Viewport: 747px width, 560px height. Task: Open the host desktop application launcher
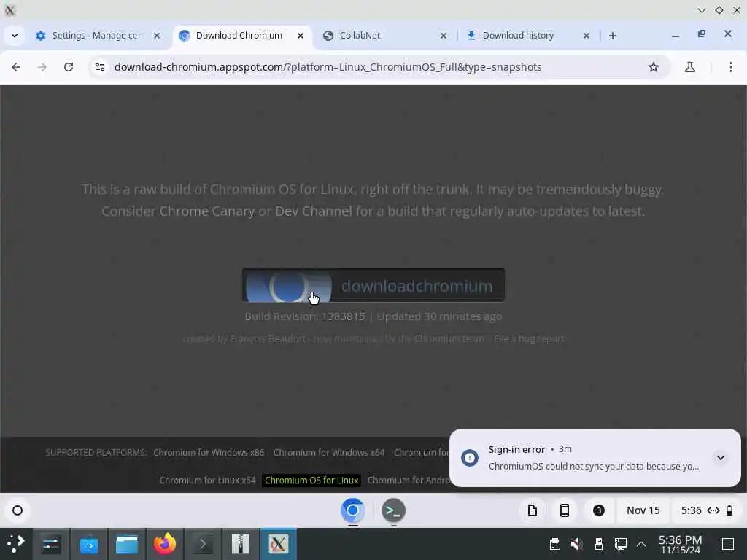click(x=16, y=543)
